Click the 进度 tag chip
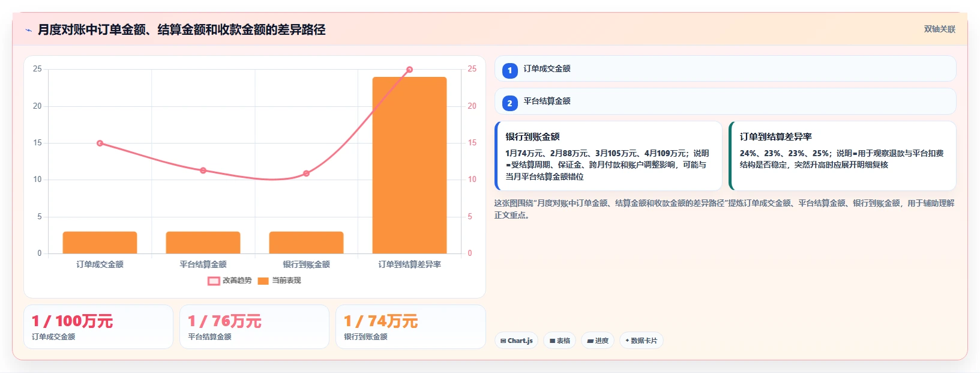Screen dimensions: 980x373 click(597, 341)
